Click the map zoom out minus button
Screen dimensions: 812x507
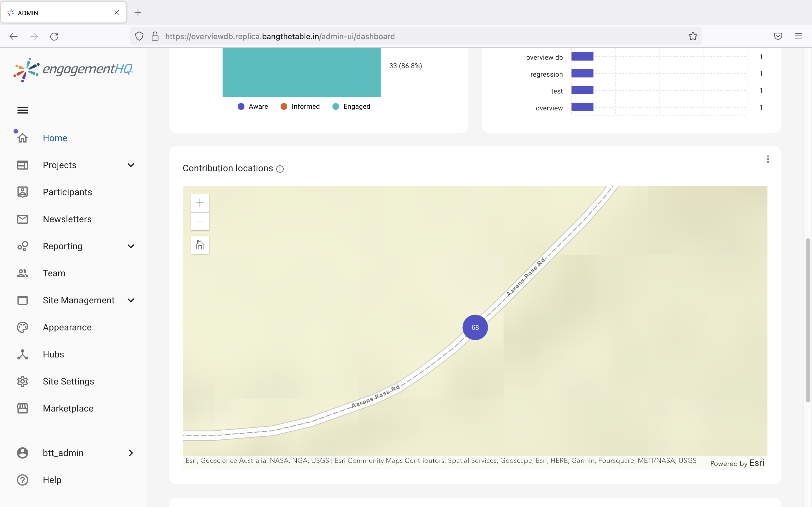pyautogui.click(x=200, y=221)
